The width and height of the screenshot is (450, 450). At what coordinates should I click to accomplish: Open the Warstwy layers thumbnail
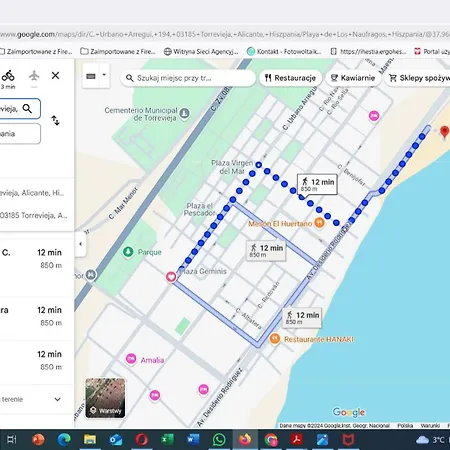click(x=105, y=398)
